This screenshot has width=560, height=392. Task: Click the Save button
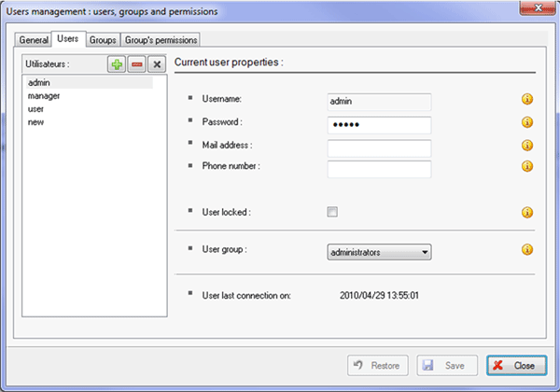tap(447, 365)
